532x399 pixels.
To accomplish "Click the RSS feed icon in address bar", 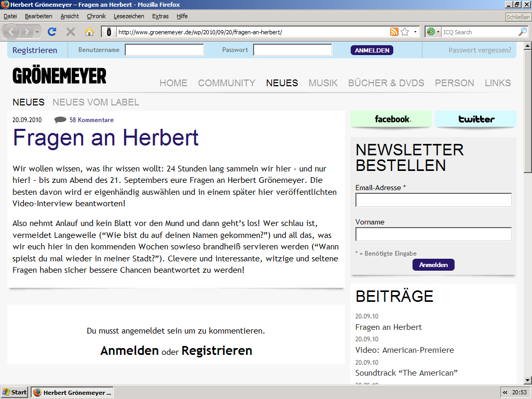I will tap(394, 32).
